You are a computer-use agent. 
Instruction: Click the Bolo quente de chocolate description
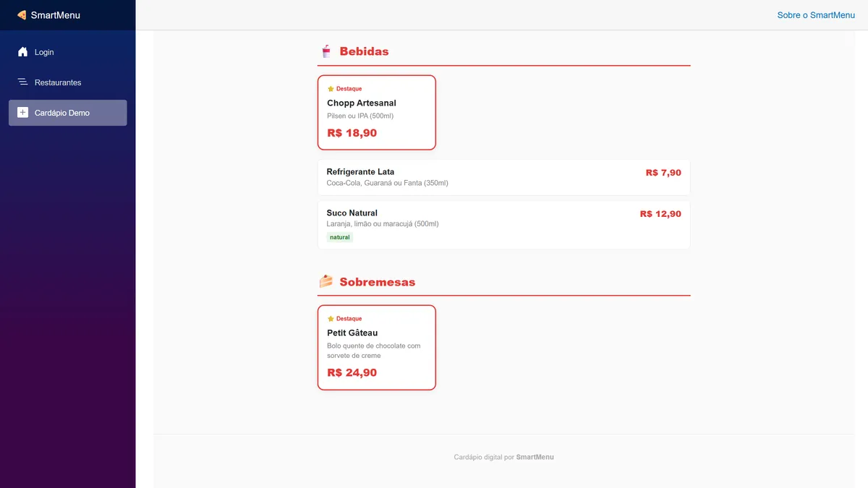(x=374, y=351)
